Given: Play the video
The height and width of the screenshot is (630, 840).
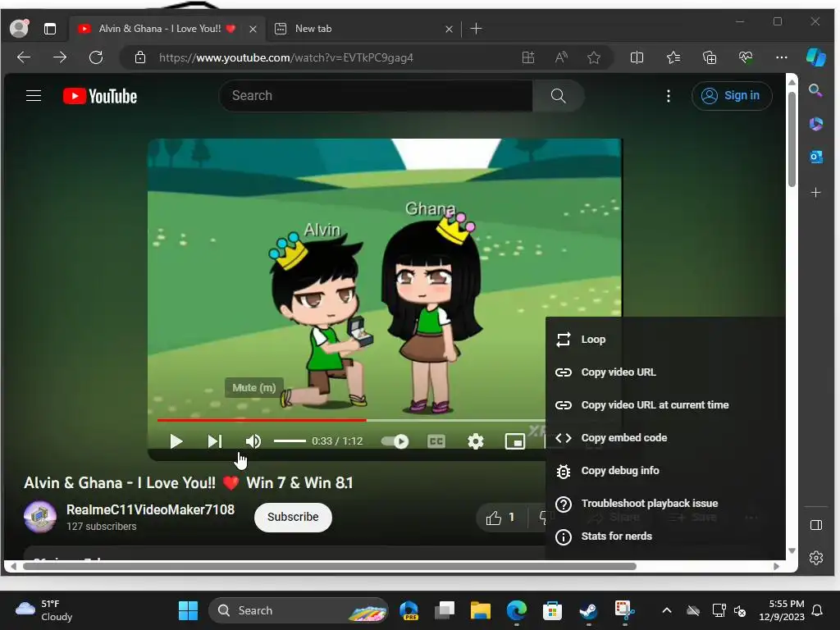Looking at the screenshot, I should coord(176,441).
